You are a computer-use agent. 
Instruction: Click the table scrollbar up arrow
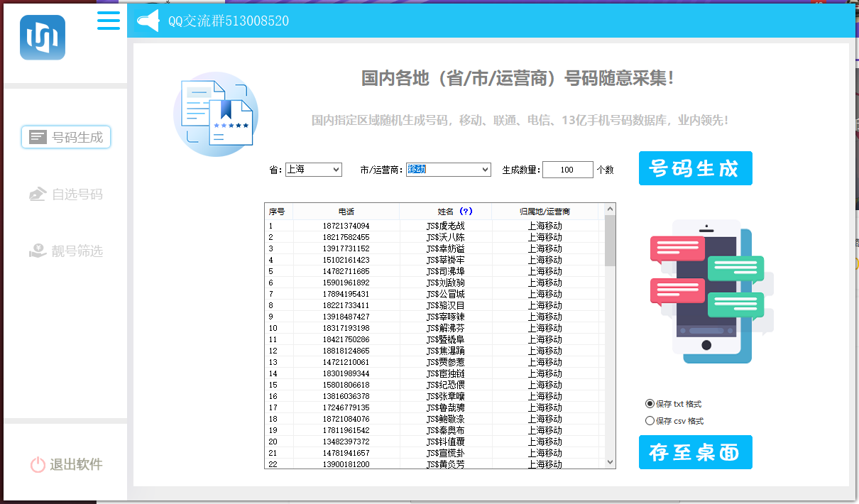click(610, 208)
